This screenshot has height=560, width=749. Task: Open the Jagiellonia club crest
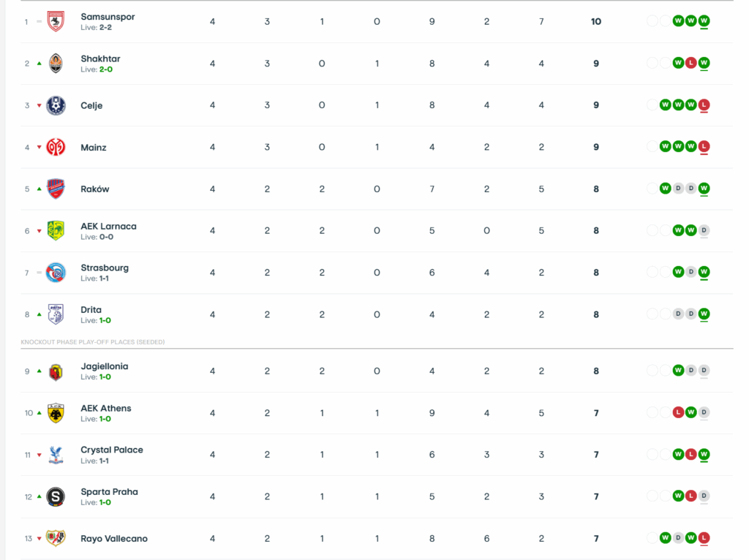56,371
